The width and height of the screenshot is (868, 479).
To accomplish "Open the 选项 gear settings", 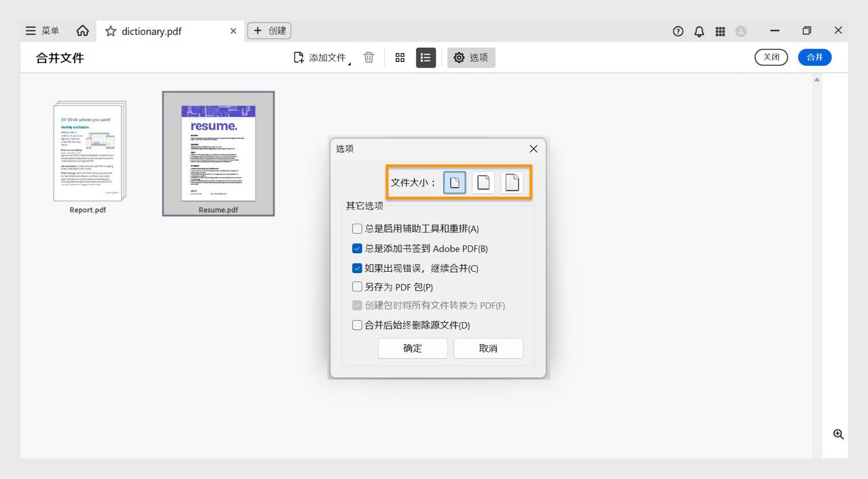I will pyautogui.click(x=471, y=57).
